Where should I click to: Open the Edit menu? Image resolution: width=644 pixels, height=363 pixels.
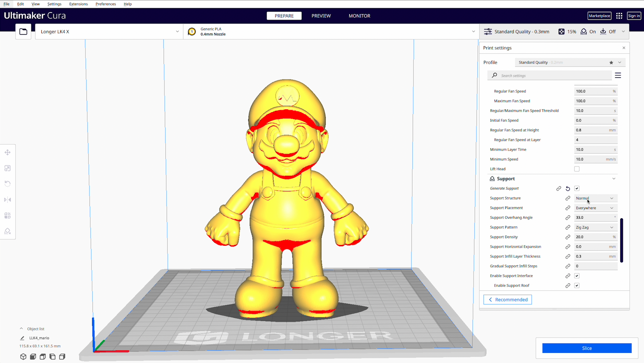click(x=21, y=4)
